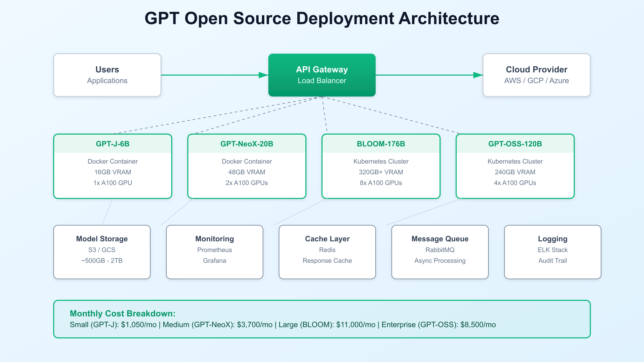Viewport: 644px width, 362px height.
Task: Click 'RabbitMQ' under Message Queue
Action: click(440, 250)
